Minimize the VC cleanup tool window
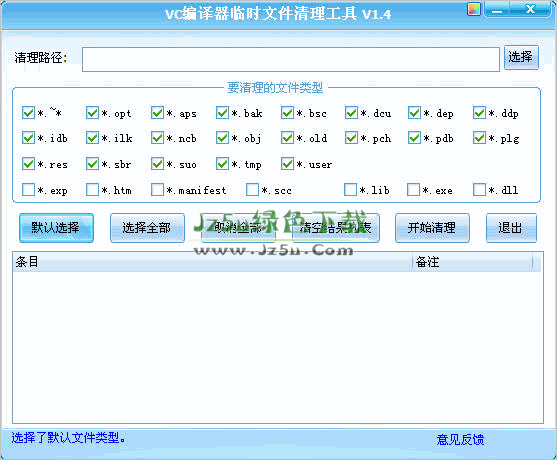The width and height of the screenshot is (557, 460). (x=497, y=10)
